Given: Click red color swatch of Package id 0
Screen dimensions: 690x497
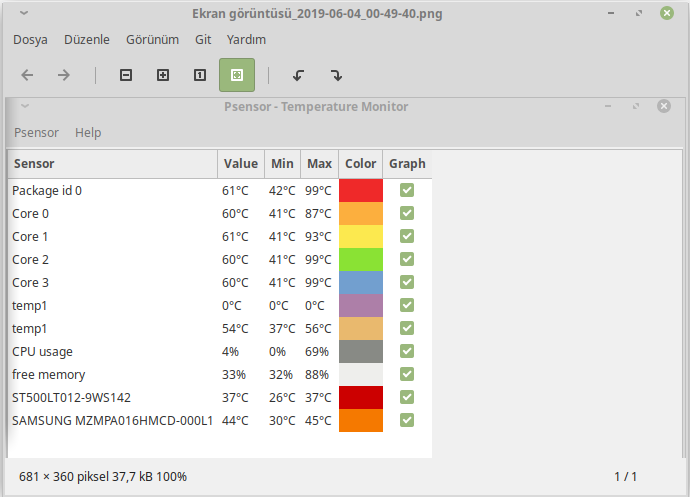Looking at the screenshot, I should (361, 190).
